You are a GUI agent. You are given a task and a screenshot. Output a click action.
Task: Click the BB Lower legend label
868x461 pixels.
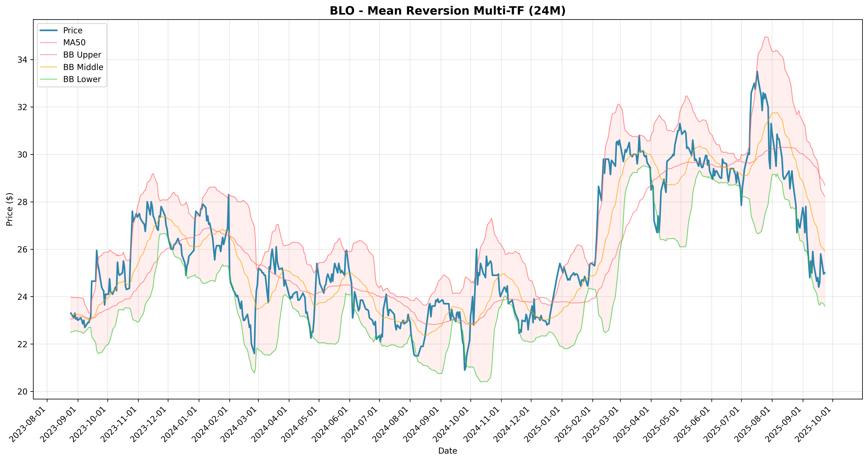click(82, 79)
